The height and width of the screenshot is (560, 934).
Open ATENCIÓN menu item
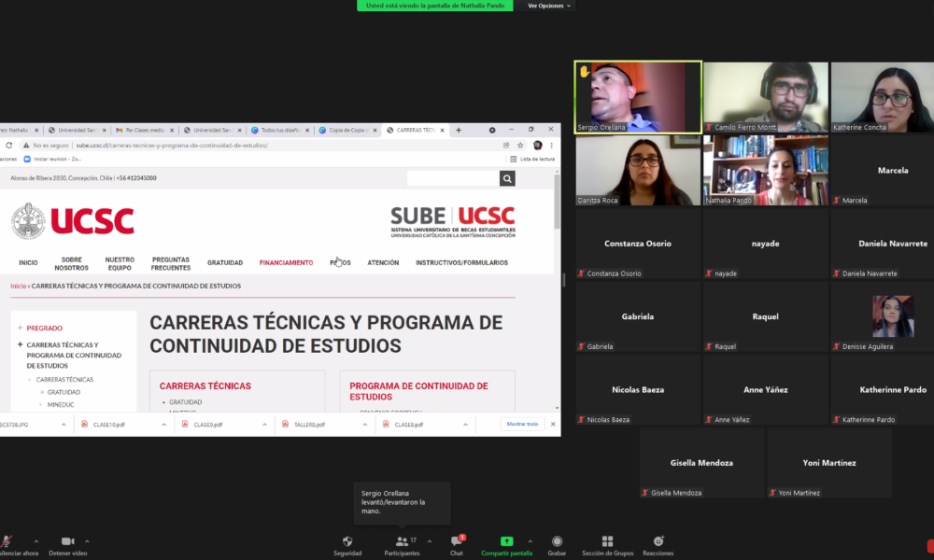tap(383, 263)
